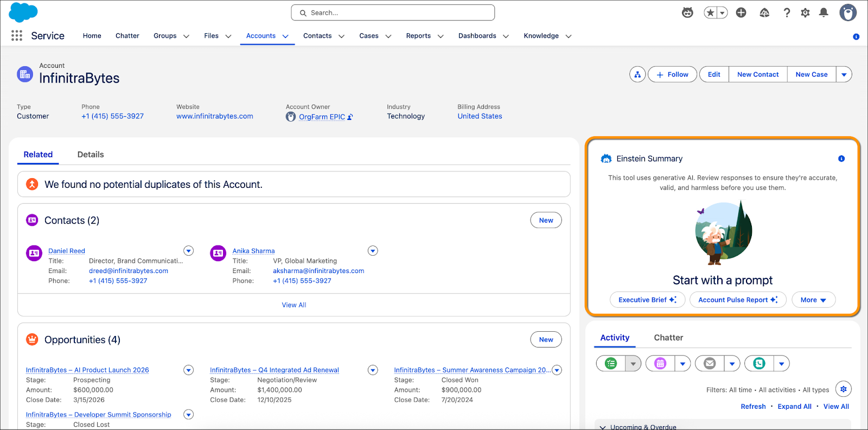Click the duplicate check merge icon
868x430 pixels.
click(x=32, y=184)
